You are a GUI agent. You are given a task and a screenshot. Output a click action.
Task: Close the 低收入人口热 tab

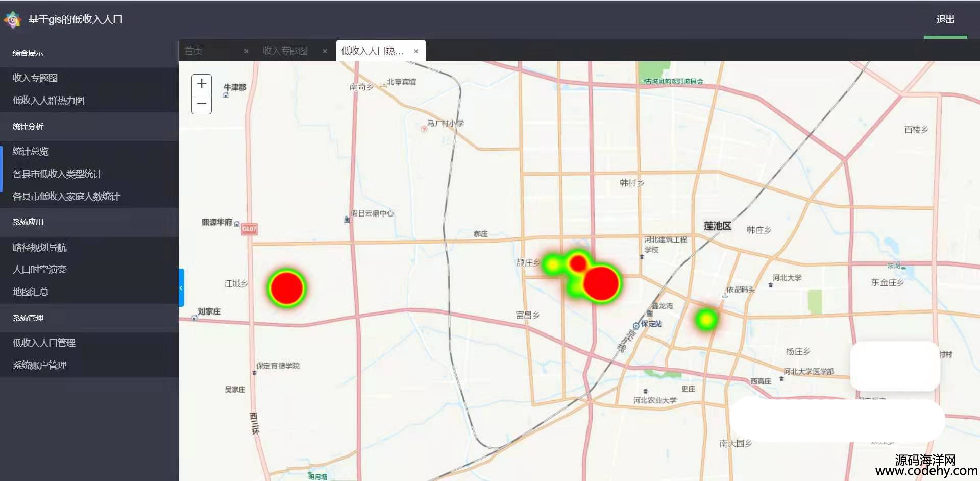(416, 51)
